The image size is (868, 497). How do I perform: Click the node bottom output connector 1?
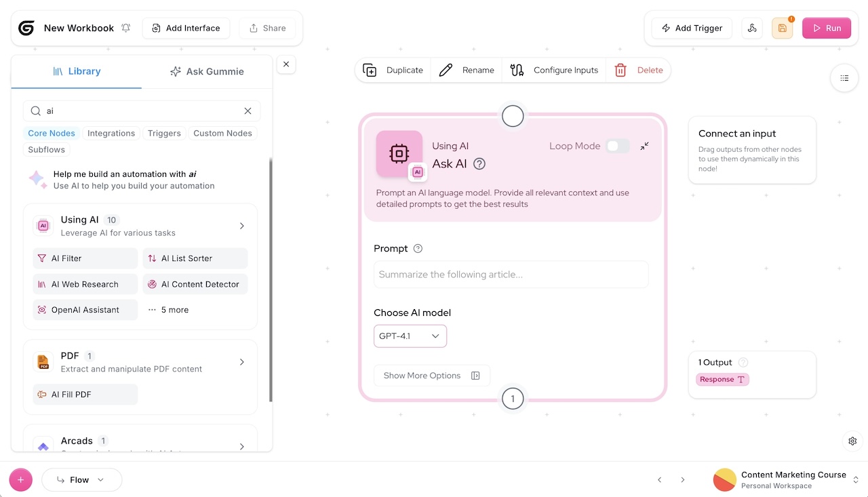(x=513, y=398)
